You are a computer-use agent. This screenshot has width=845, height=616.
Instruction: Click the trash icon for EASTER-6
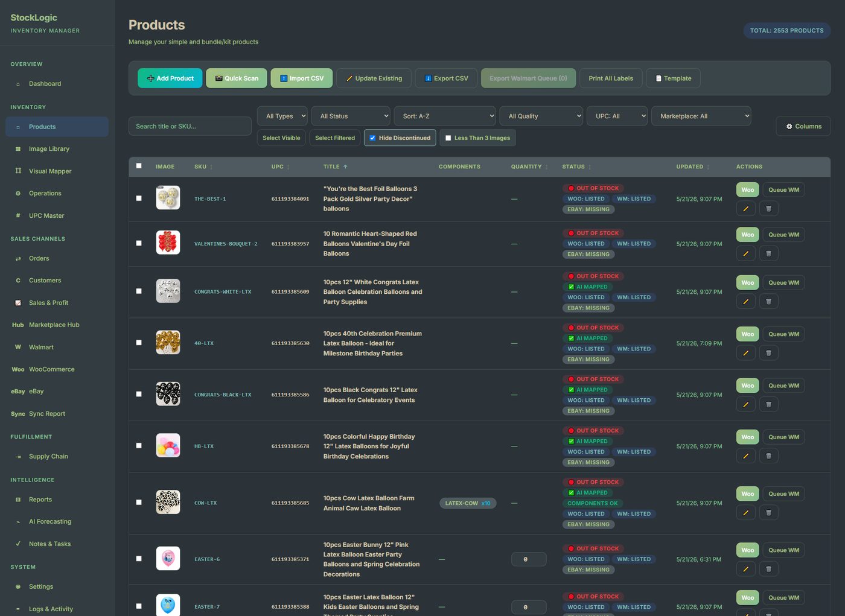pos(768,569)
